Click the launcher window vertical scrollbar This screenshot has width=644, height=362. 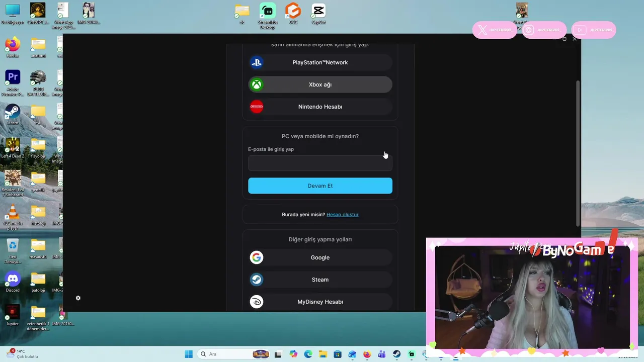[x=578, y=153]
